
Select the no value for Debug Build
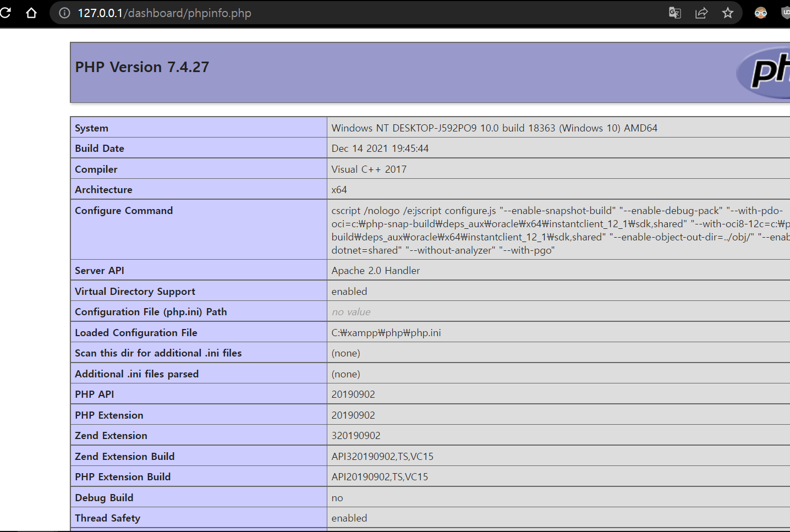[337, 498]
